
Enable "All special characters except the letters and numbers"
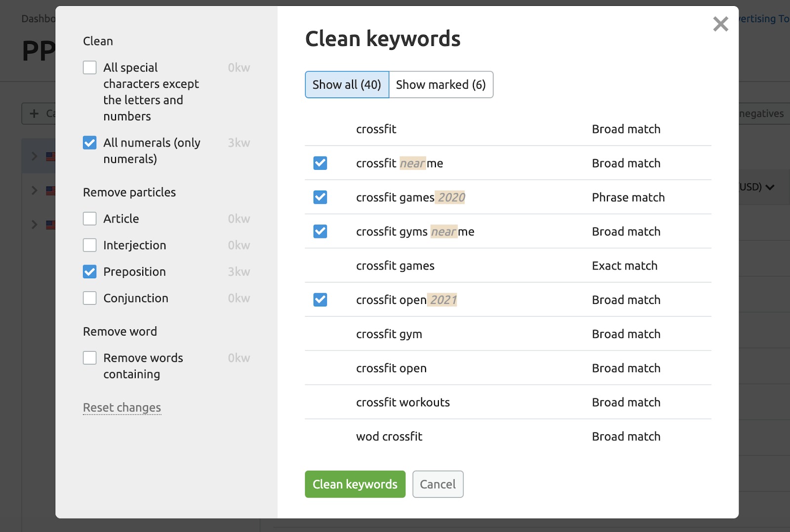click(x=89, y=67)
